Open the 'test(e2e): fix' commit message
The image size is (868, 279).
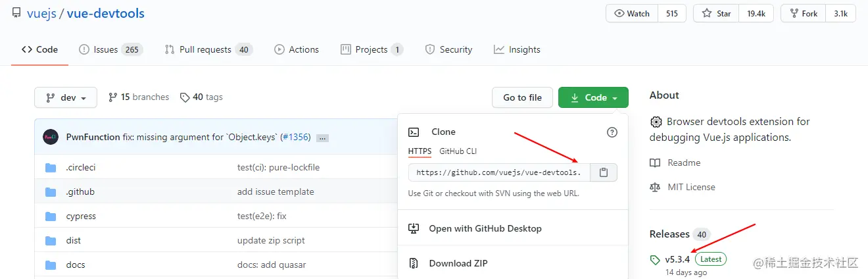point(262,216)
